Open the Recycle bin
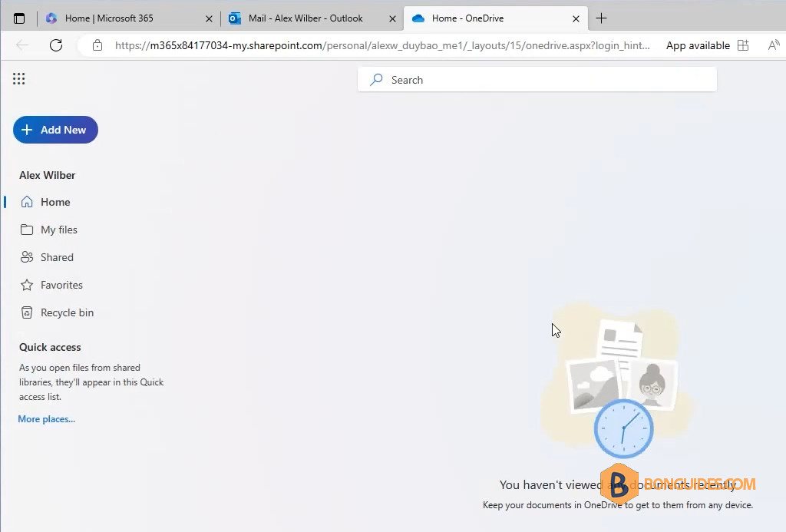786x532 pixels. coord(57,312)
